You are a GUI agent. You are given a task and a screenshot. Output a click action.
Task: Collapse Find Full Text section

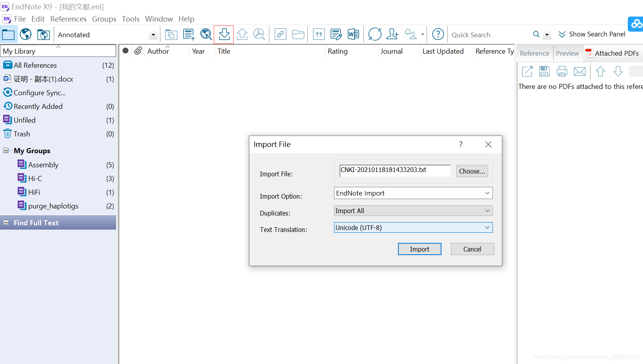6,223
